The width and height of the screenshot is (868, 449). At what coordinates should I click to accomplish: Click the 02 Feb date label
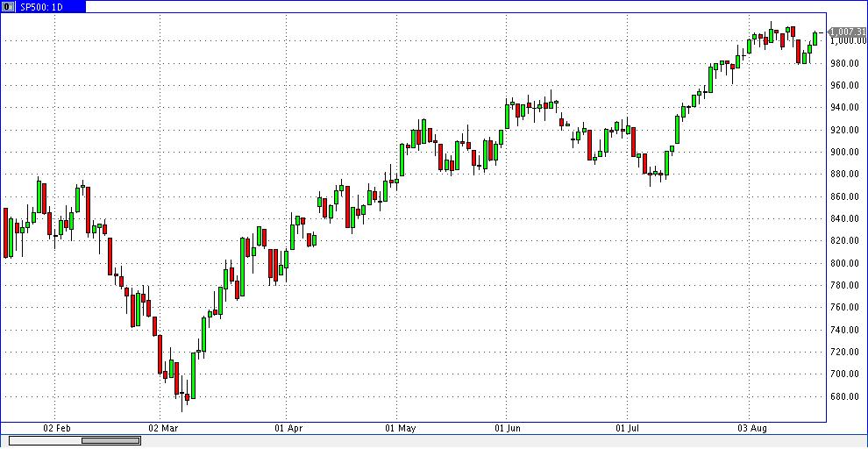[x=56, y=429]
